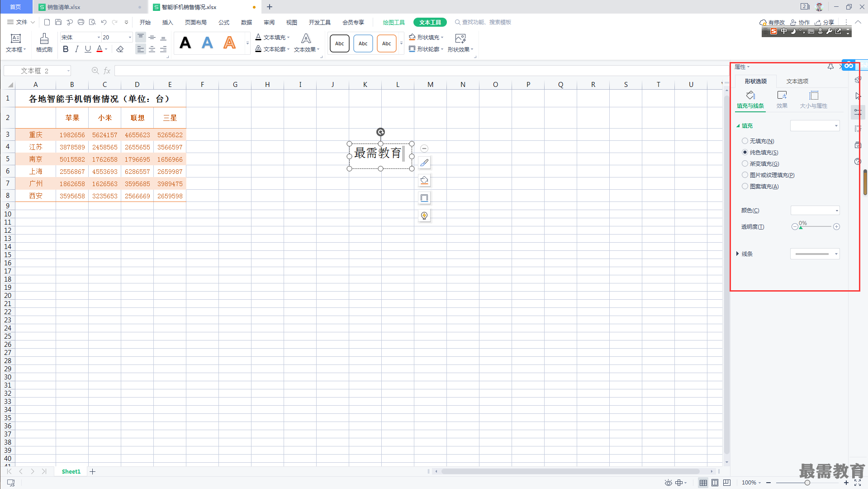The image size is (868, 489).
Task: Select the Pattern Fill radio option
Action: coord(745,187)
